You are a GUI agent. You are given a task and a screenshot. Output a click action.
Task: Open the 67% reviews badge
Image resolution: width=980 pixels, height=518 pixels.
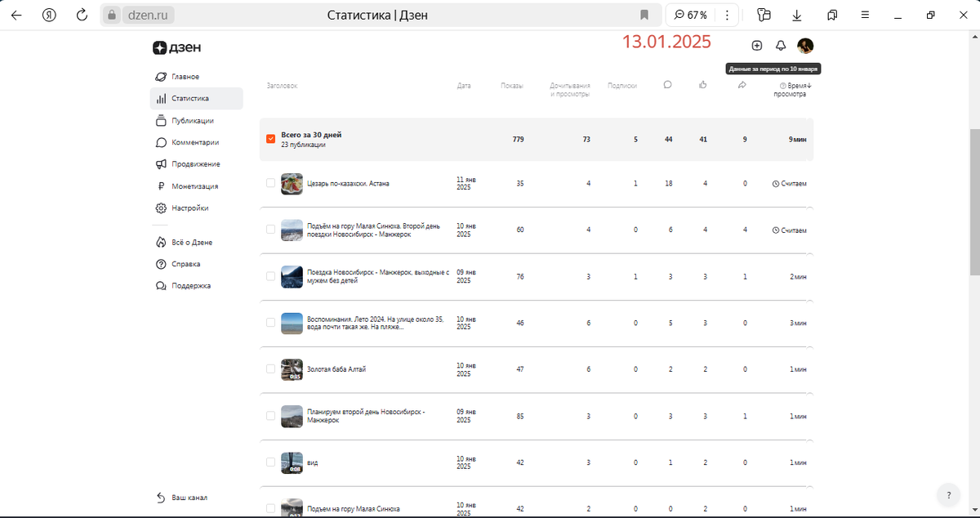pos(691,15)
